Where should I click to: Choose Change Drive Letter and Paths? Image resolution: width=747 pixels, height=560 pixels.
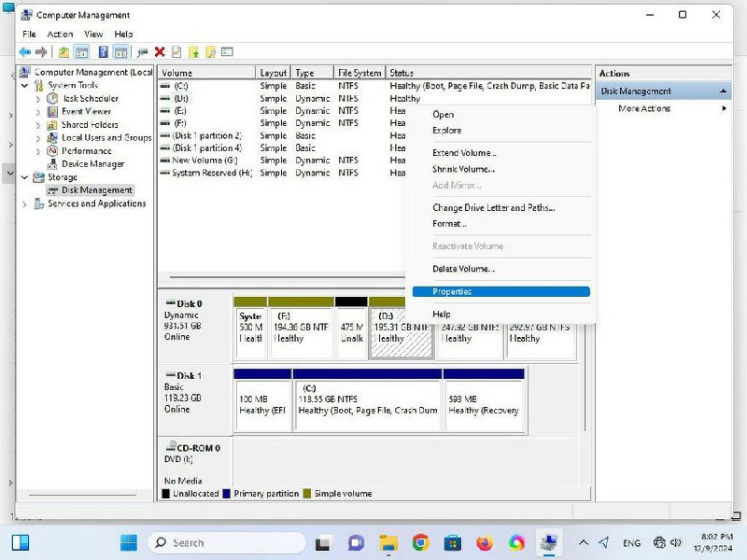(501, 207)
